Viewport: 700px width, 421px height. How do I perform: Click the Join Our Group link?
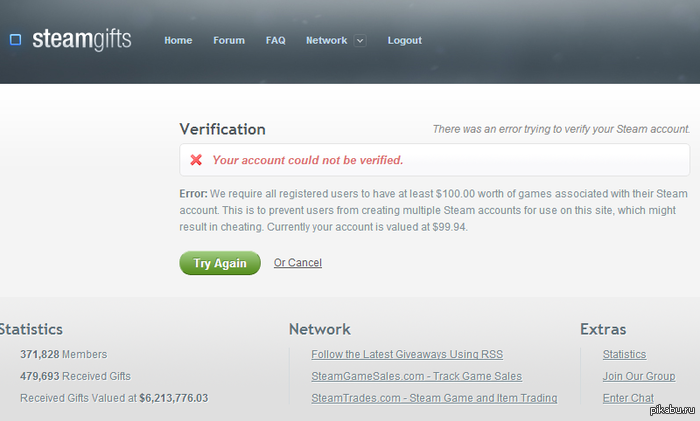(x=638, y=377)
